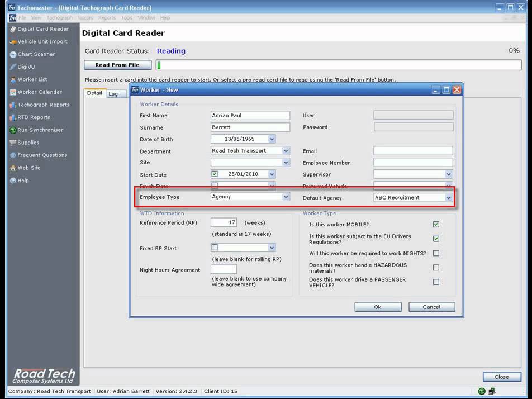Click the Reference Period weeks field
Image resolution: width=532 pixels, height=399 pixels.
(x=224, y=222)
